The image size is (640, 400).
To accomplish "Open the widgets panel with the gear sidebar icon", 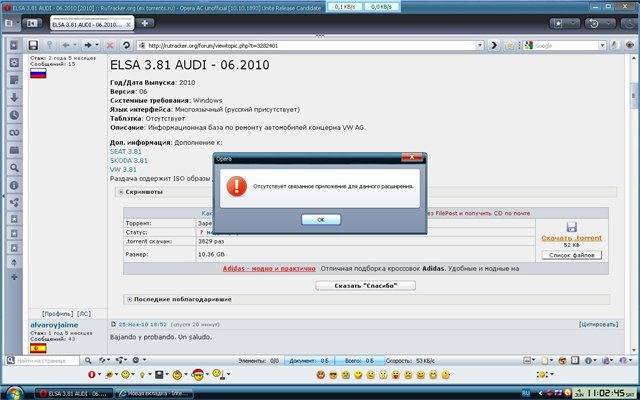I will (x=14, y=62).
